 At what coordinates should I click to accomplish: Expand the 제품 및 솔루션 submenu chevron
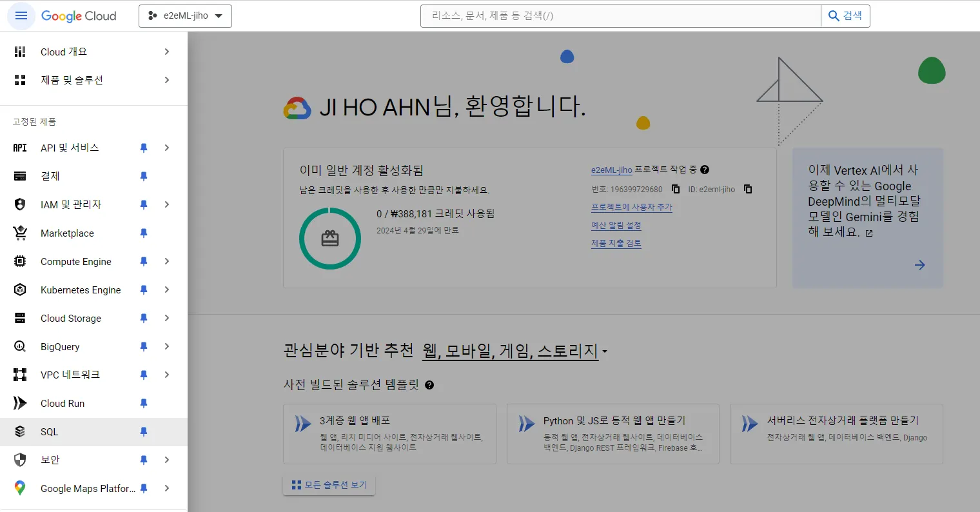tap(167, 80)
